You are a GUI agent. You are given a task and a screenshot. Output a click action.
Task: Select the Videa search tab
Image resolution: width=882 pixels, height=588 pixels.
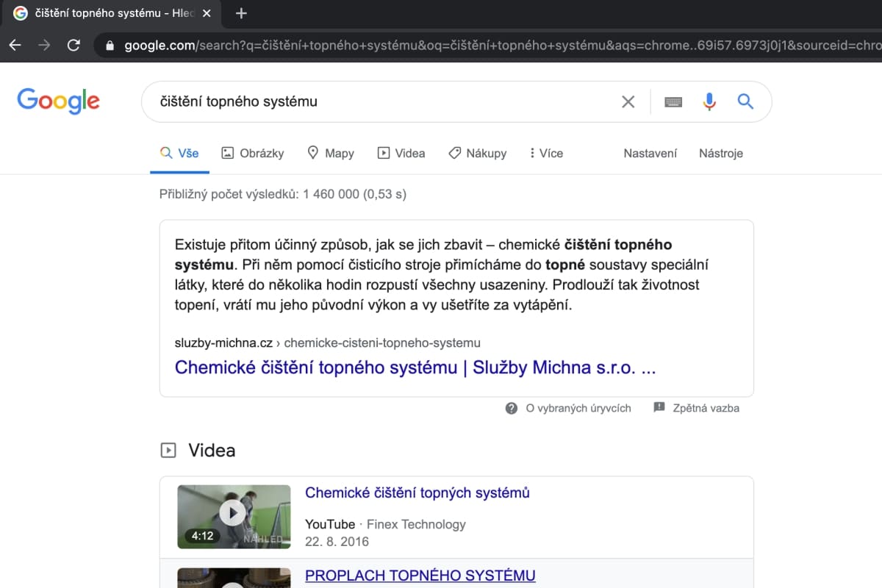pyautogui.click(x=401, y=153)
